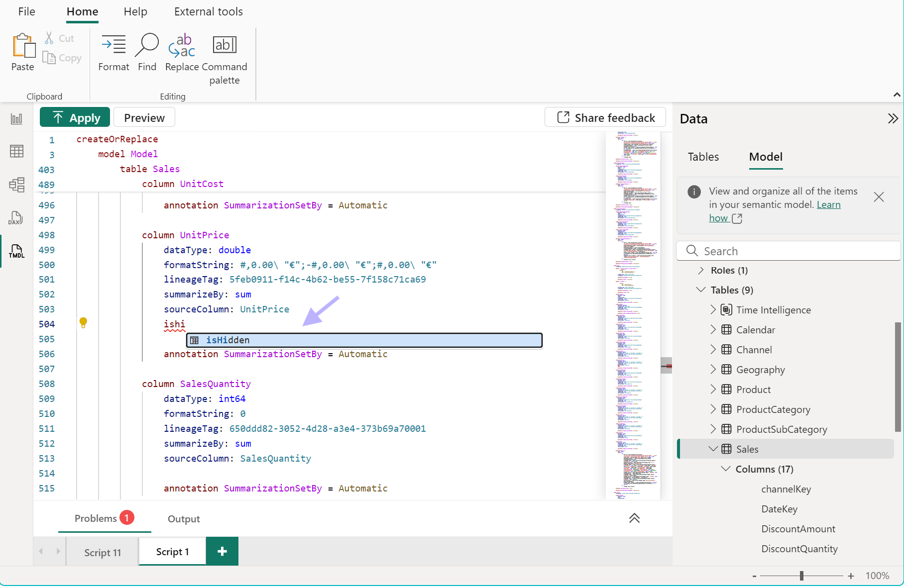904x588 pixels.
Task: Expand the Roles (1) node
Action: click(701, 270)
